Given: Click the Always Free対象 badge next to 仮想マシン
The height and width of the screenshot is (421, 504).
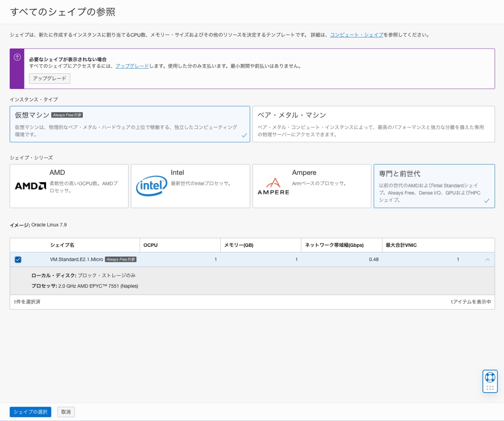Looking at the screenshot, I should click(67, 115).
